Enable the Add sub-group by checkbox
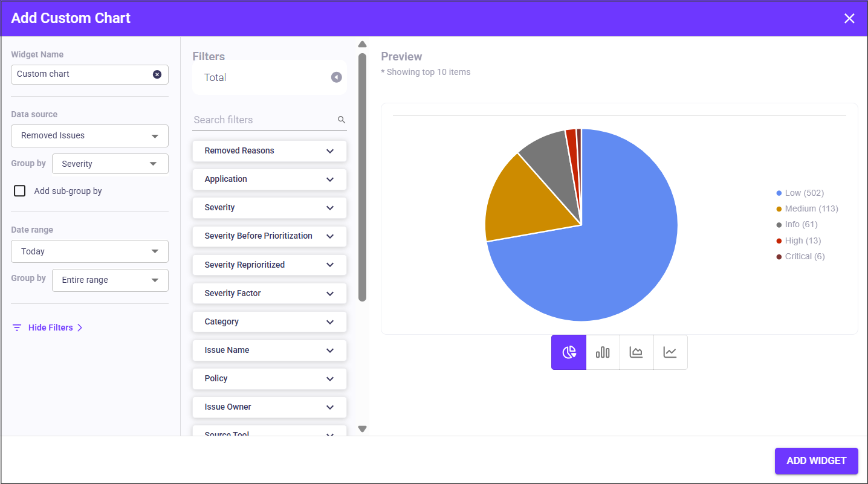Image resolution: width=868 pixels, height=484 pixels. pos(20,191)
